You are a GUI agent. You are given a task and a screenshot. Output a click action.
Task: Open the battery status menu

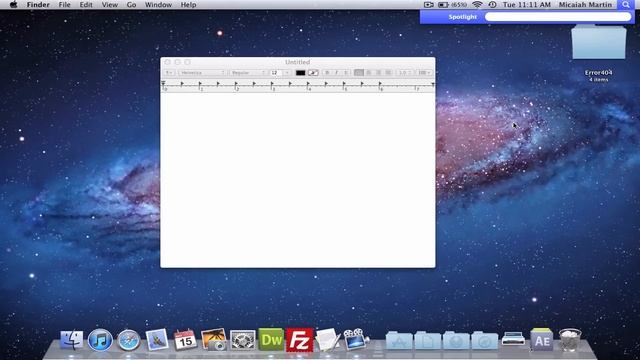coord(453,5)
